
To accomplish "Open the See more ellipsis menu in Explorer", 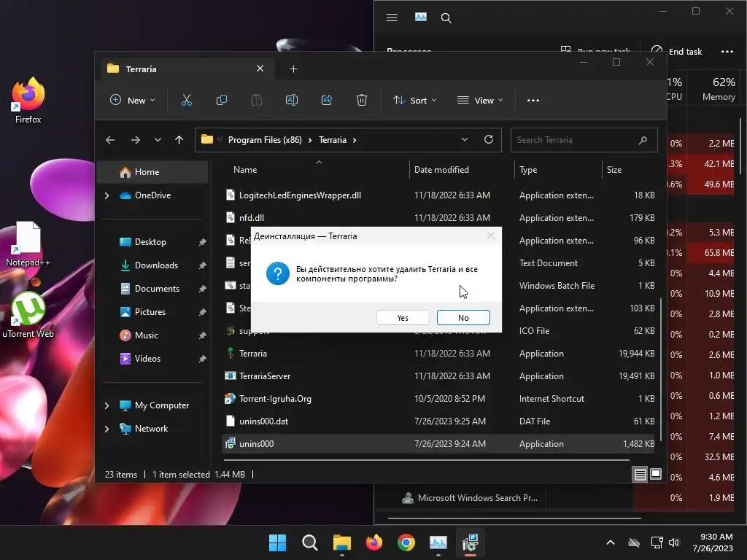I will click(533, 100).
